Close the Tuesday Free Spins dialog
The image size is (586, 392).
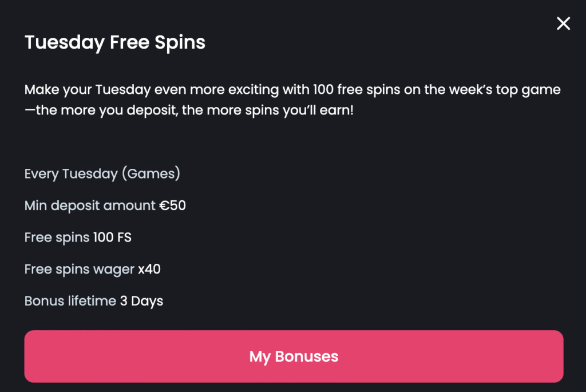coord(563,23)
